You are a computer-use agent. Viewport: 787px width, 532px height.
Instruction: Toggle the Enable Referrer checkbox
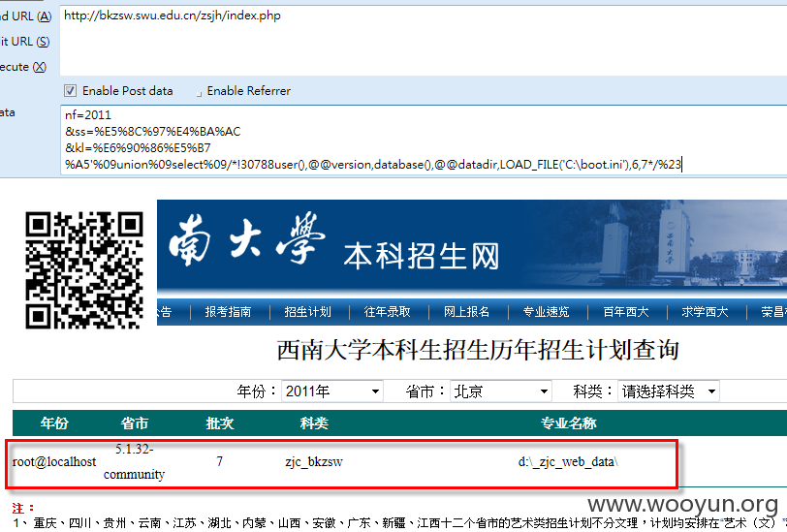coord(199,92)
